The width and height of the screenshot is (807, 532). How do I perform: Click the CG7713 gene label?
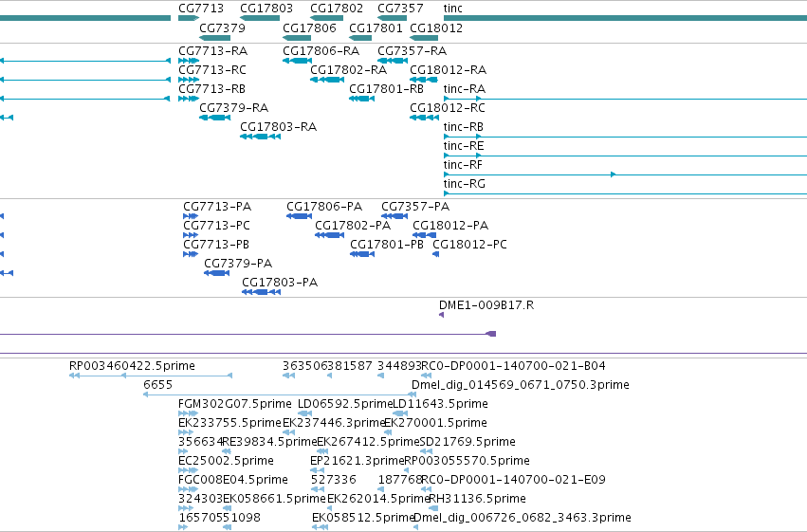point(201,9)
